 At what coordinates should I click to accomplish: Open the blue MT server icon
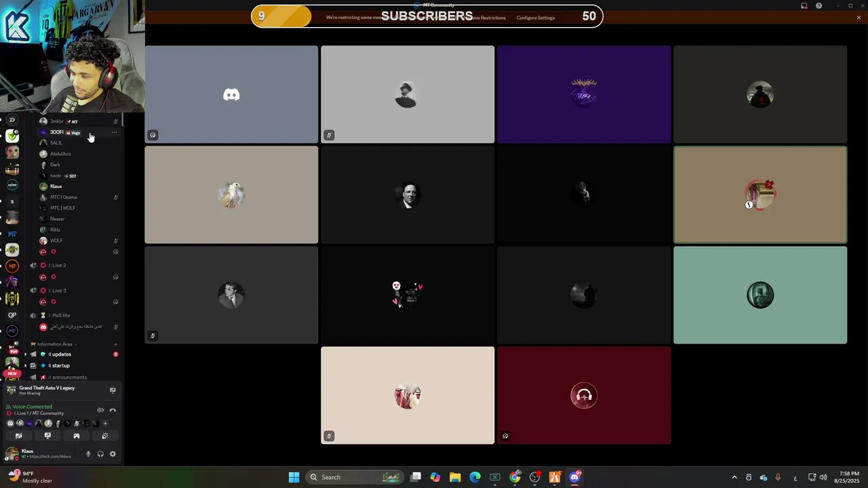pyautogui.click(x=12, y=234)
